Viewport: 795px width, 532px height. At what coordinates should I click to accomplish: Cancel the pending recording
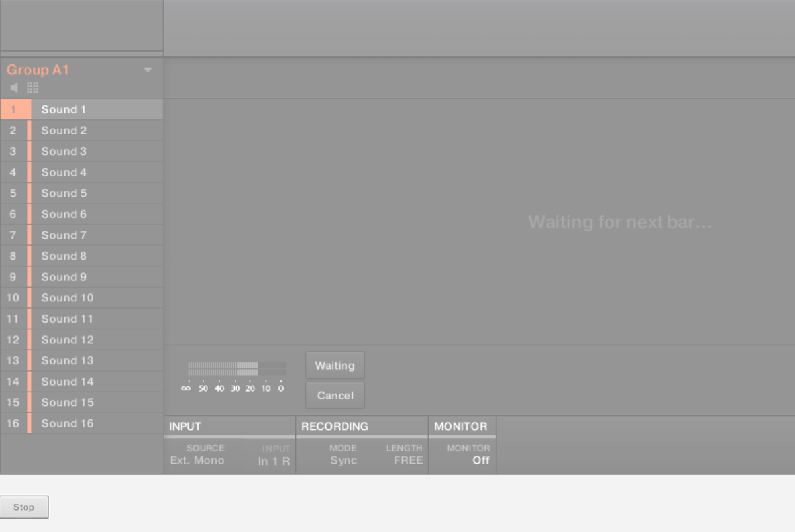[x=335, y=396]
